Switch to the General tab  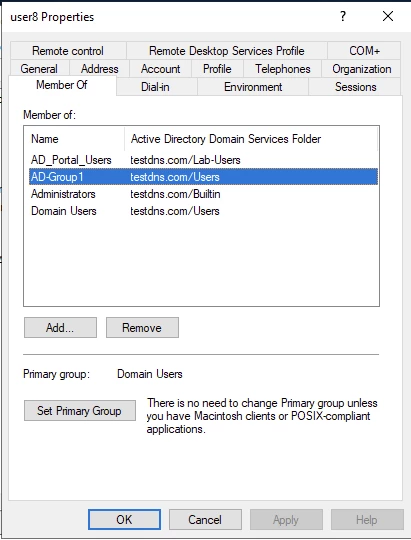pyautogui.click(x=39, y=69)
